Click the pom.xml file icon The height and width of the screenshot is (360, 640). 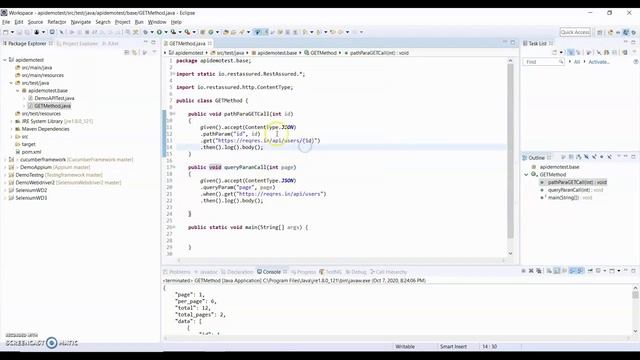18,152
